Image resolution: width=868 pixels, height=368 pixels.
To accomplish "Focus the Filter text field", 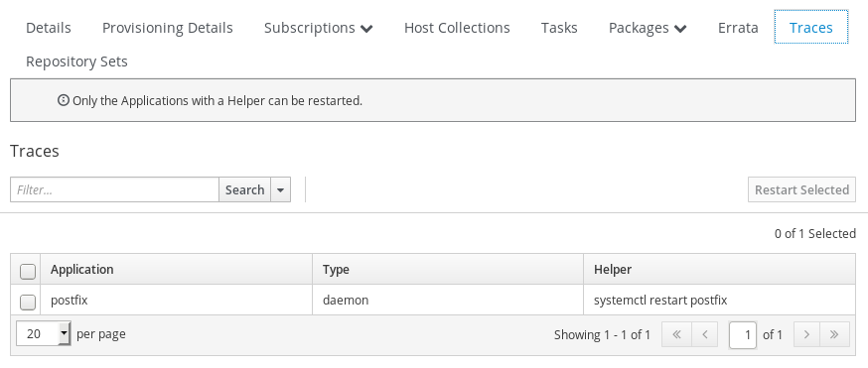I will tap(114, 190).
